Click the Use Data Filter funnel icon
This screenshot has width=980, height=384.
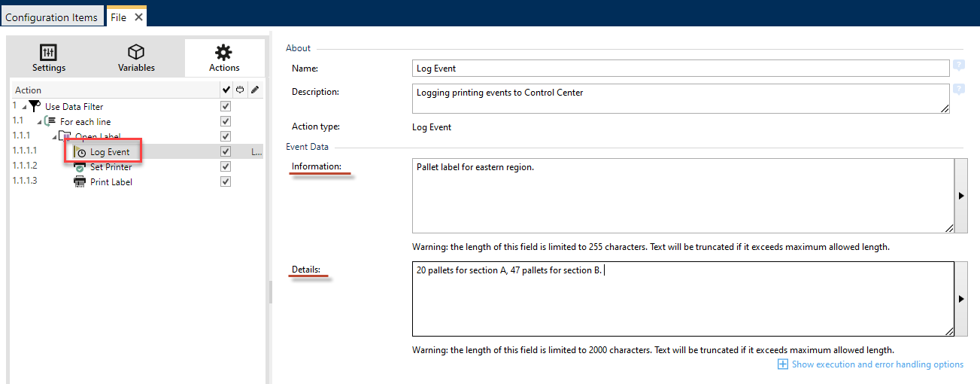[35, 106]
